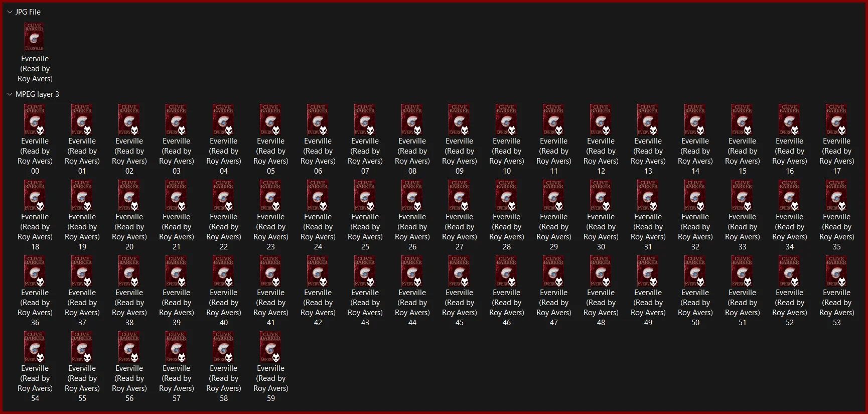Click the file name ending in 04
Image resolution: width=868 pixels, height=414 pixels.
[x=223, y=156]
